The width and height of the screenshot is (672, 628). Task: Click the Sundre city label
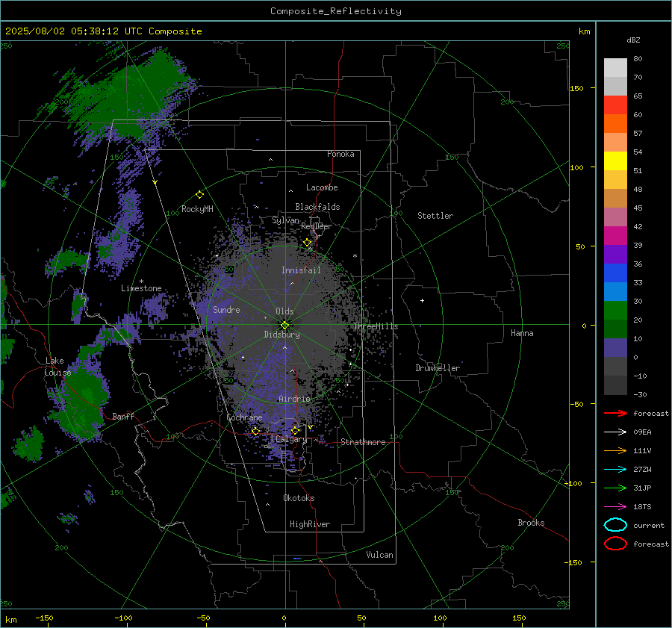point(226,309)
